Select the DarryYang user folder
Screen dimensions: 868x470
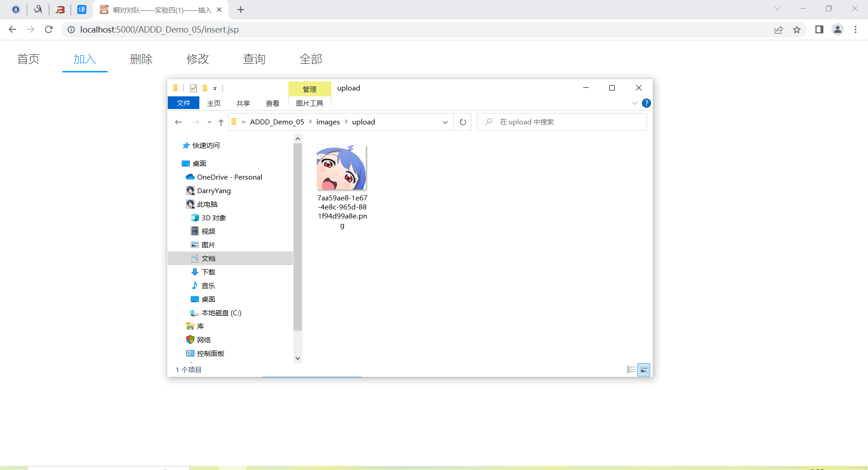click(214, 190)
